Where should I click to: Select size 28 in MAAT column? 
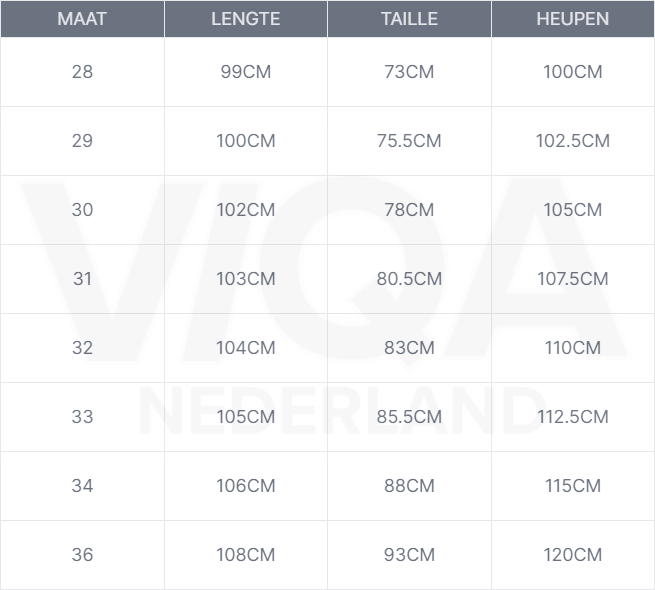pos(82,72)
